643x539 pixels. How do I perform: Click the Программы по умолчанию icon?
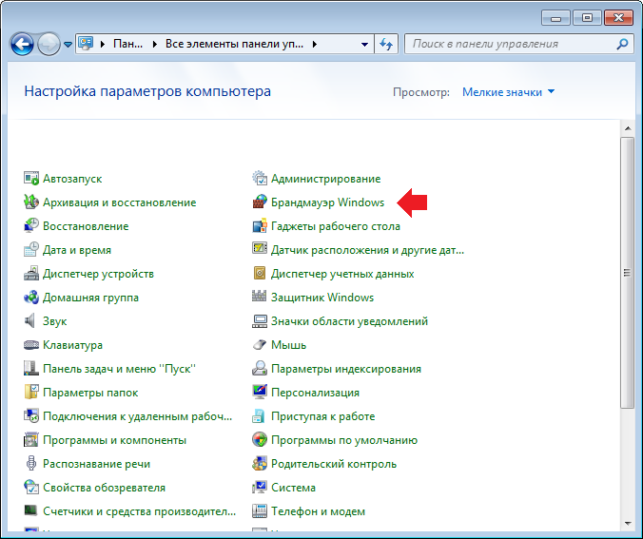[259, 440]
